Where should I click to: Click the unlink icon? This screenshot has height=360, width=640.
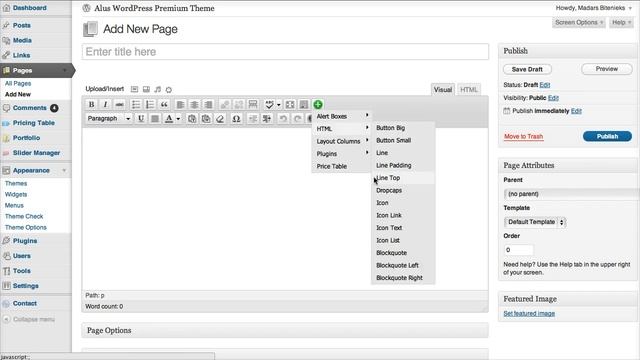pyautogui.click(x=239, y=104)
